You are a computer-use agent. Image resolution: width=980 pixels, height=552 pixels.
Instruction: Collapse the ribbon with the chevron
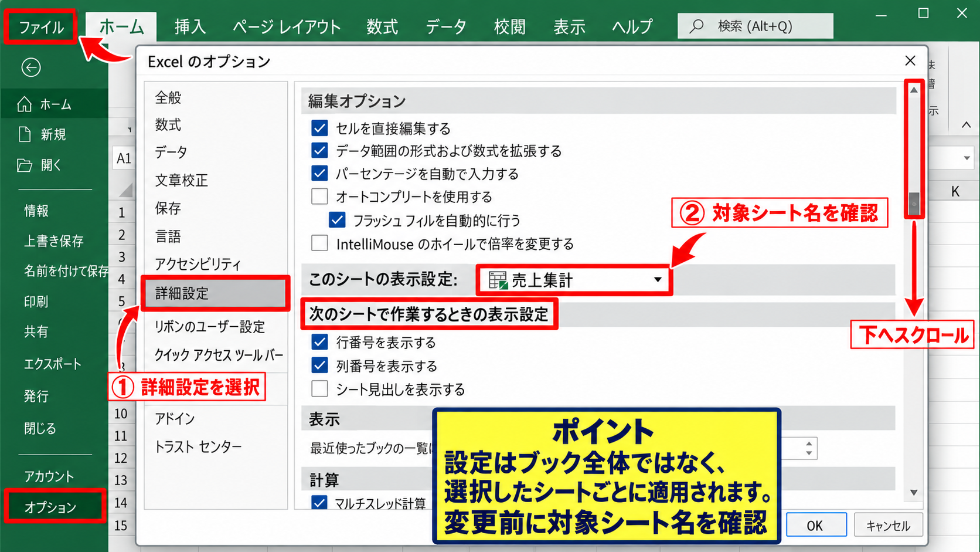(966, 124)
